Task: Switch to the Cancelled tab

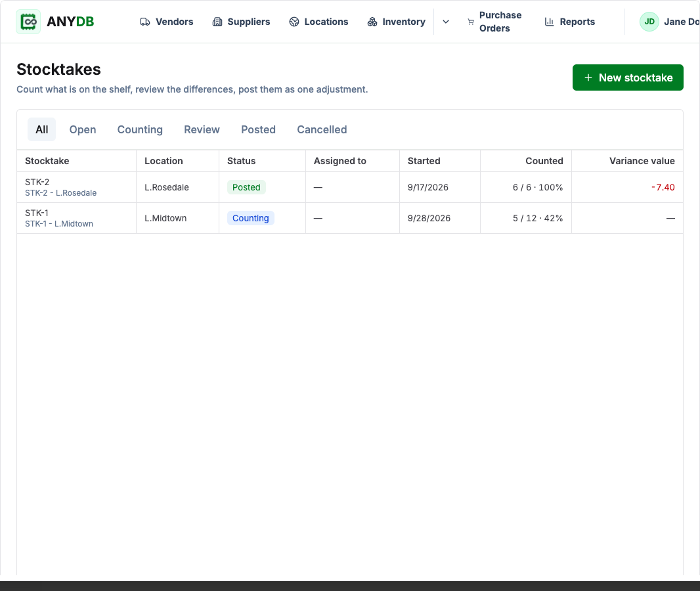Action: (322, 129)
